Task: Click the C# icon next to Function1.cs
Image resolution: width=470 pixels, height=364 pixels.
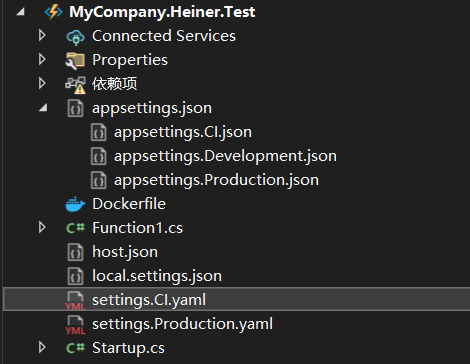Action: coord(75,228)
